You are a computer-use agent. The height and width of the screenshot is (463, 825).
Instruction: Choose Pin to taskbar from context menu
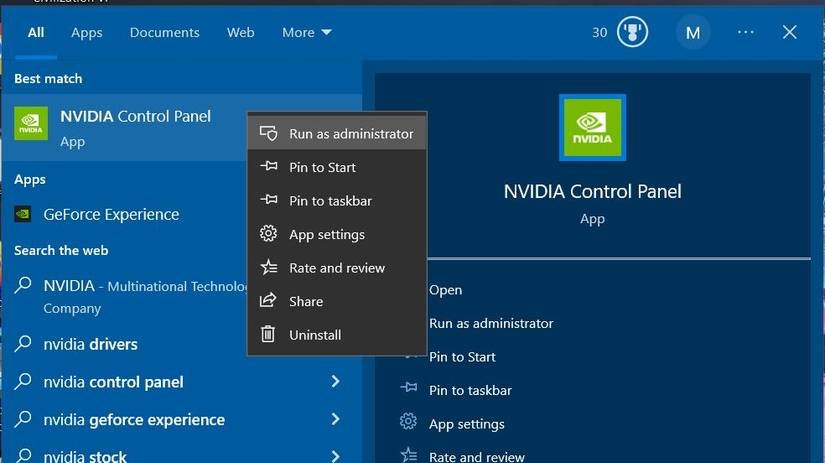[330, 201]
